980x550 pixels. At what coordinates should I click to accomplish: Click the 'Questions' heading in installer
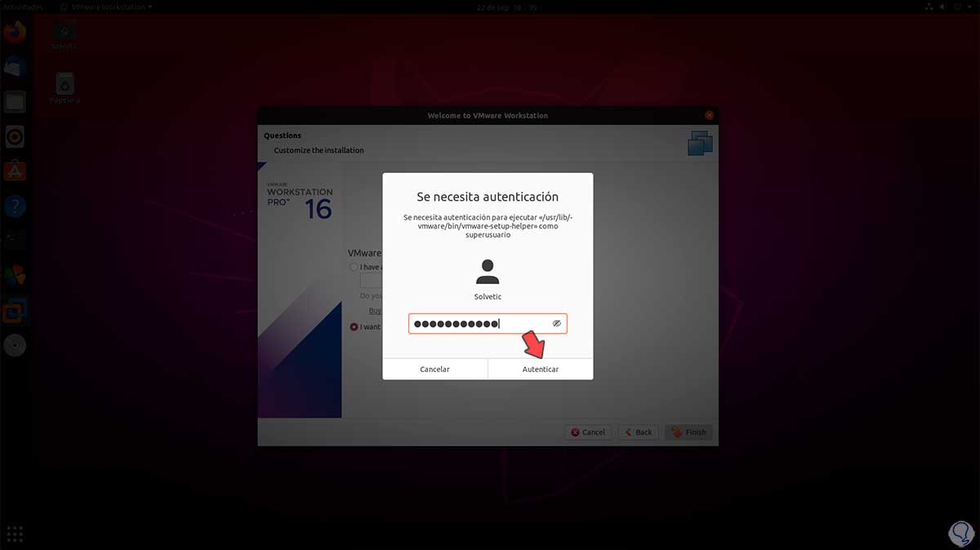point(283,135)
